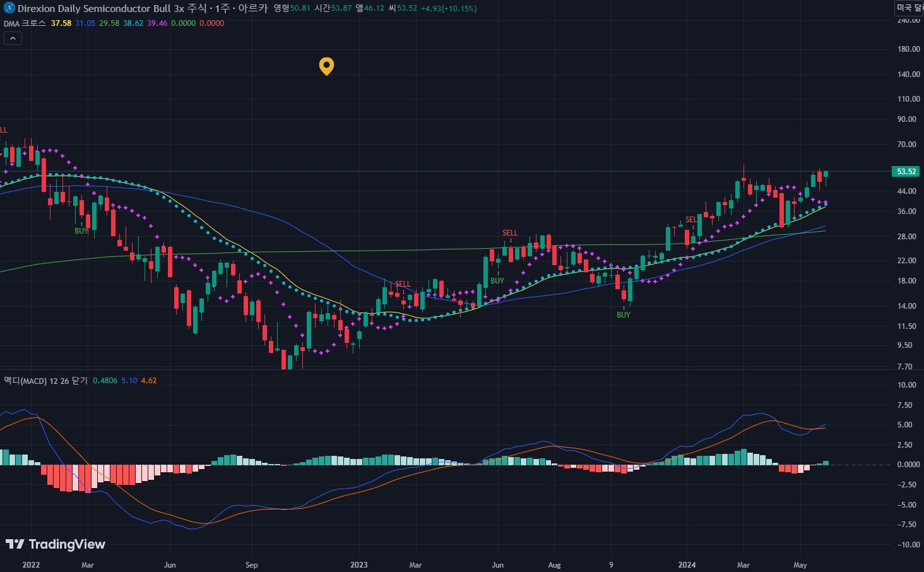
Task: Click the yellow location pin marker on chart
Action: pyautogui.click(x=326, y=66)
